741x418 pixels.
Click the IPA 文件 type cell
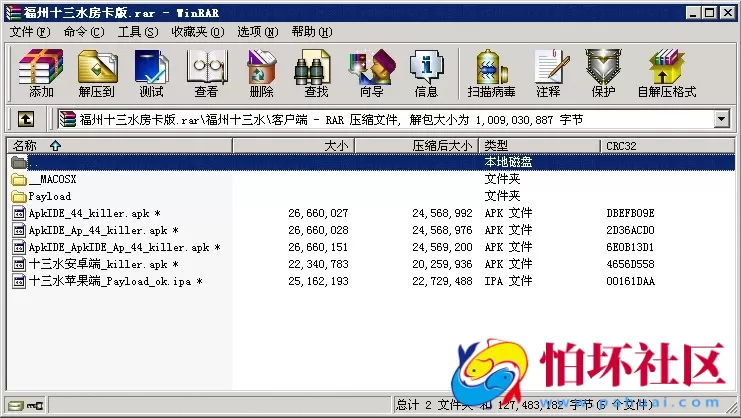click(x=508, y=282)
